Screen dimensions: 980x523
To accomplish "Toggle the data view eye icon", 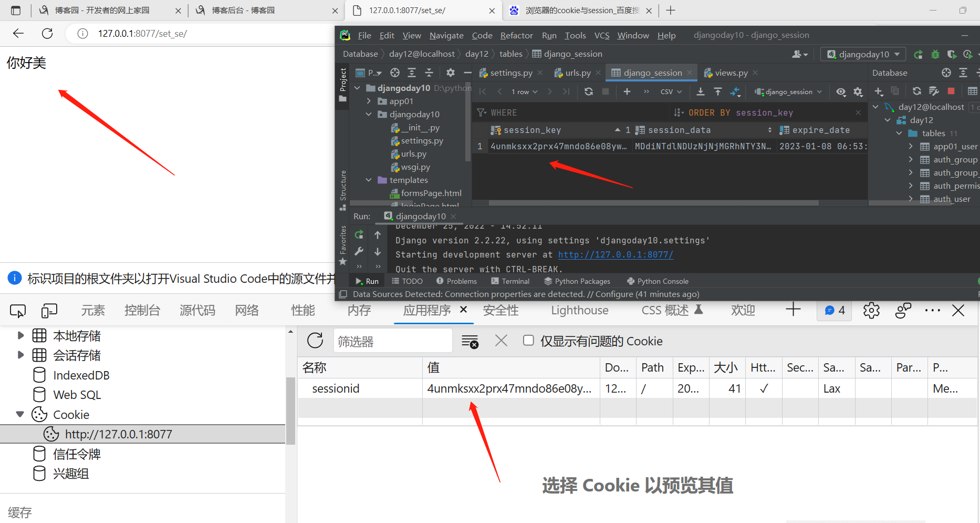I will [x=841, y=91].
